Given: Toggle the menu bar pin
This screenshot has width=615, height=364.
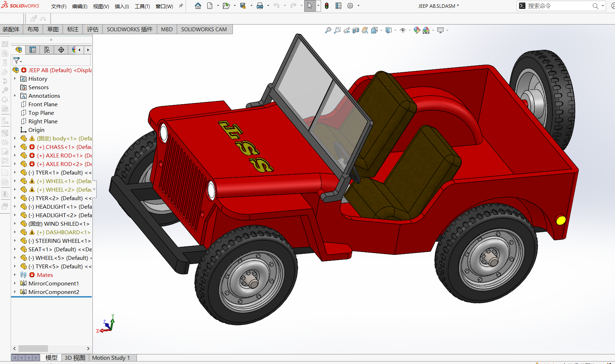Looking at the screenshot, I should tap(181, 6).
